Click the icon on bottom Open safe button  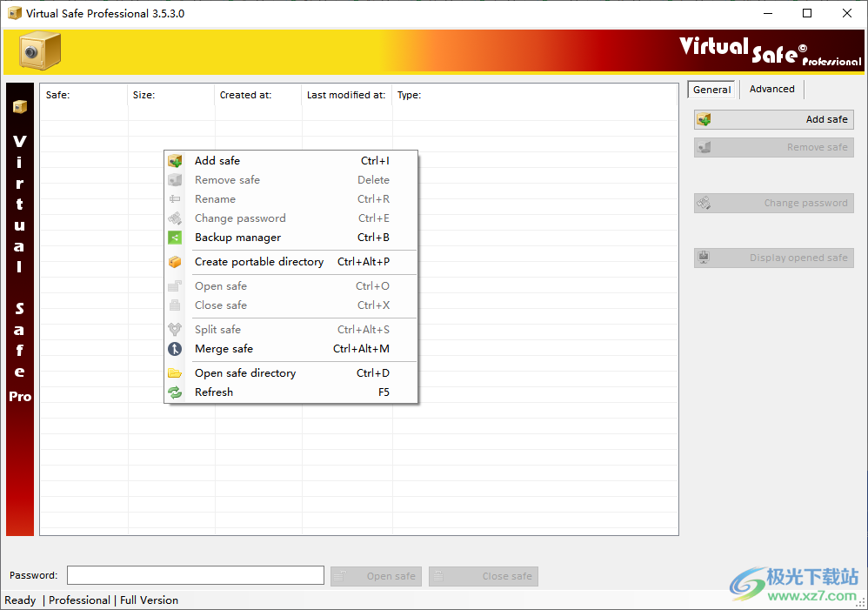click(x=340, y=576)
